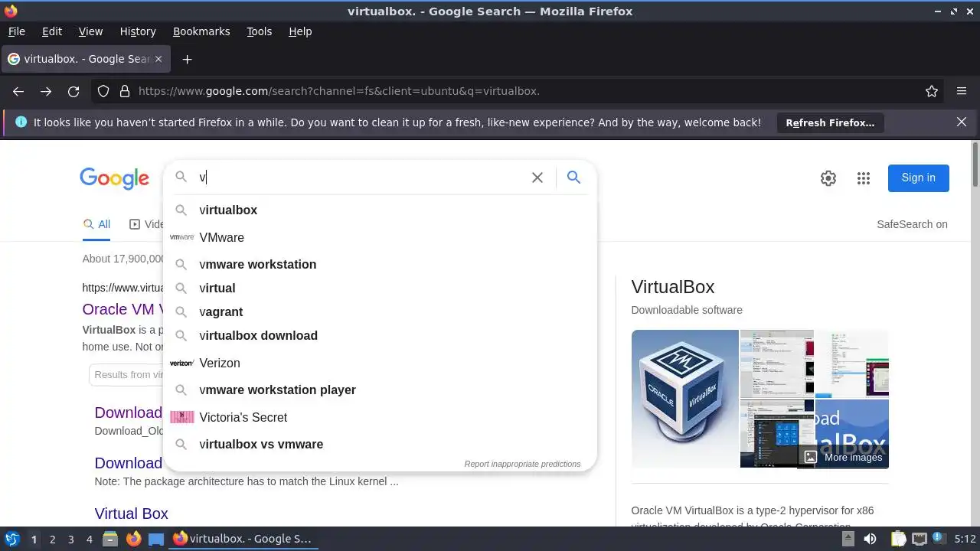
Task: Open the Virtual Box result link
Action: (131, 514)
